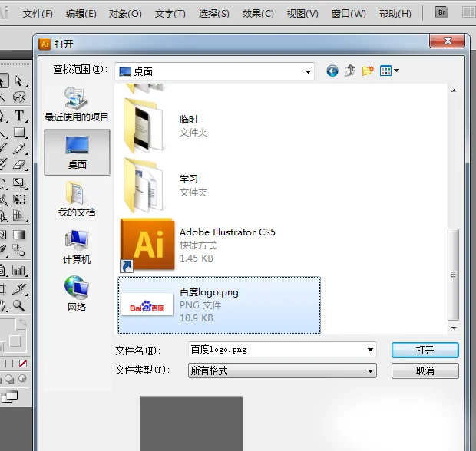The width and height of the screenshot is (476, 451).
Task: Open Computer (计算机) location
Action: (x=77, y=247)
